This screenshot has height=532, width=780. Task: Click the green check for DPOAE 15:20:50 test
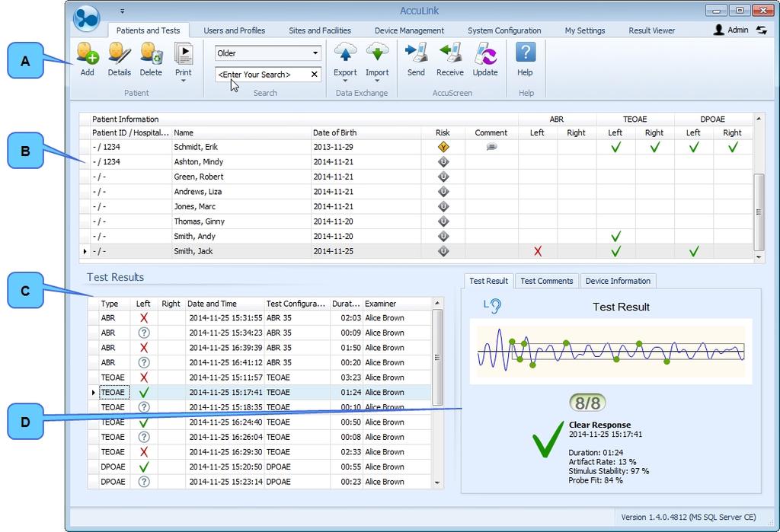tap(144, 467)
